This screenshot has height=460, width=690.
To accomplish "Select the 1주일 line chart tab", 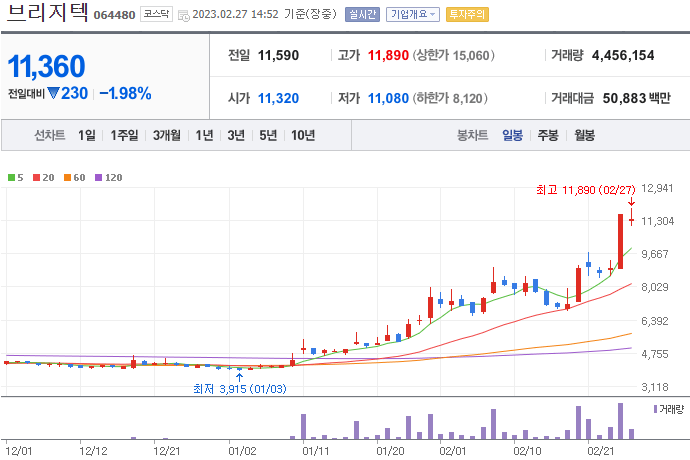I will point(124,135).
